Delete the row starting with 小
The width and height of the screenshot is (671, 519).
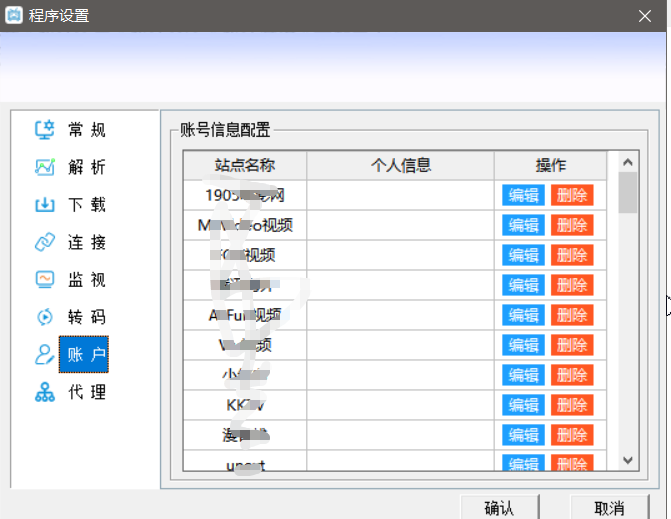click(572, 375)
